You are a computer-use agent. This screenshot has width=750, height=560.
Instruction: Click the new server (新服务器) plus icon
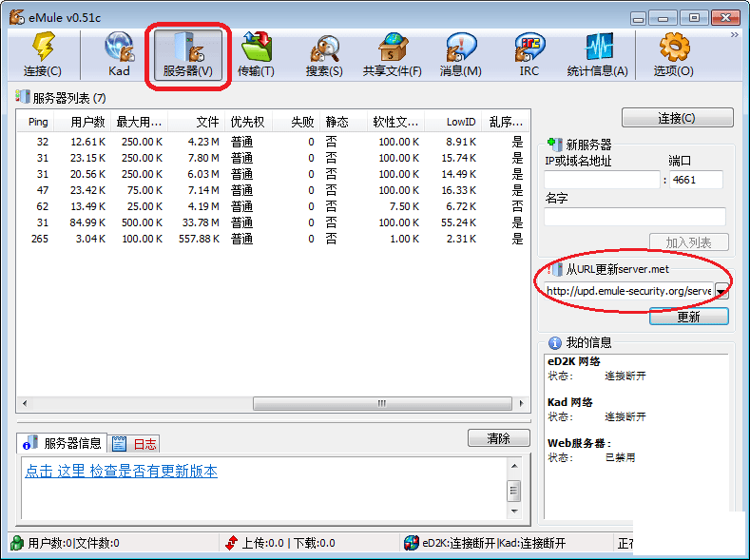coord(555,144)
